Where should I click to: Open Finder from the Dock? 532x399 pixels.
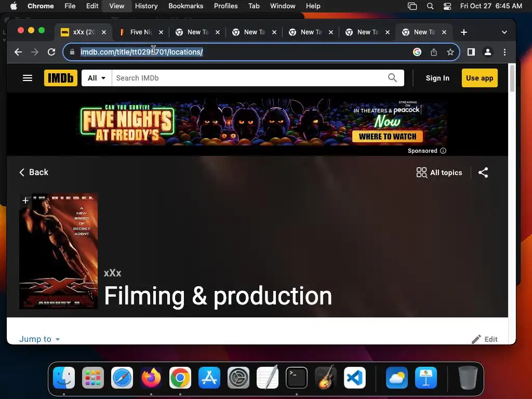[64, 377]
